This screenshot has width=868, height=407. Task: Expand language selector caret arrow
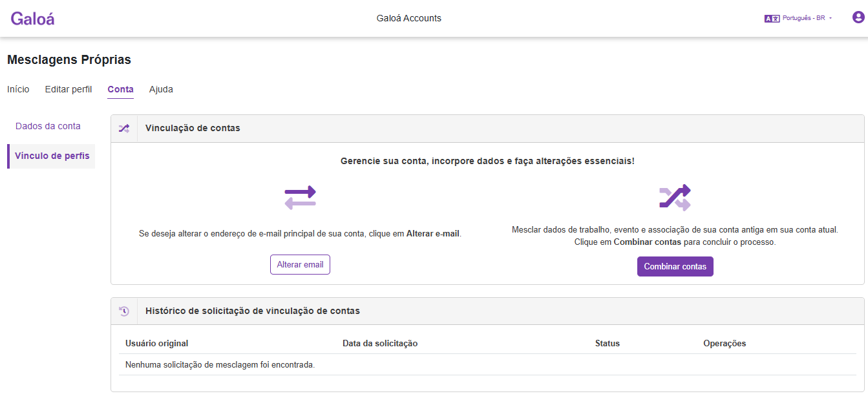click(831, 19)
